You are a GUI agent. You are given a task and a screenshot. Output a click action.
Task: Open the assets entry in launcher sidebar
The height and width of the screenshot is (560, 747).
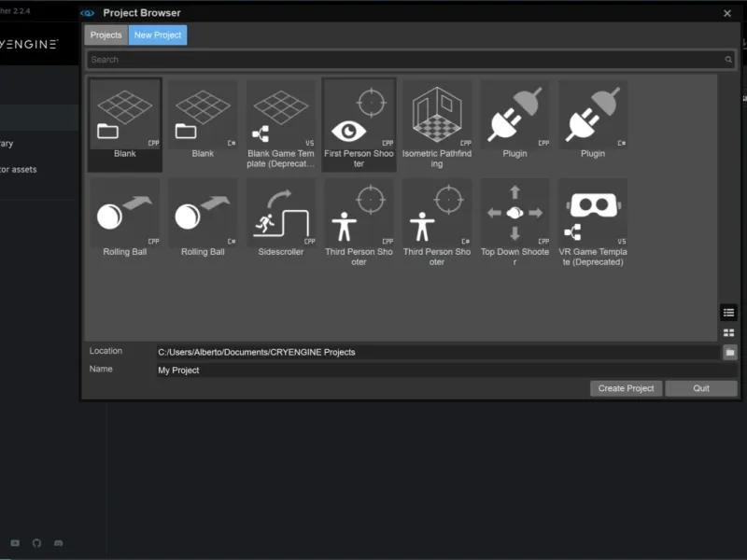point(18,170)
